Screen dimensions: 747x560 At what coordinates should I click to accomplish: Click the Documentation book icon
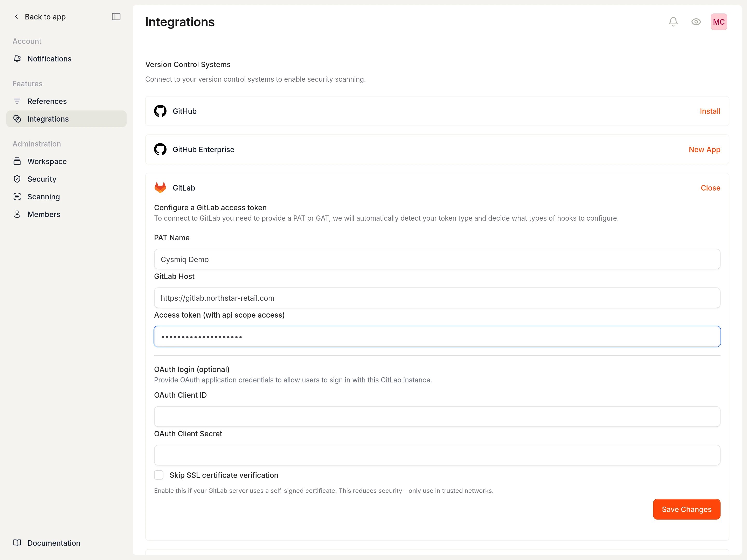[x=17, y=543]
